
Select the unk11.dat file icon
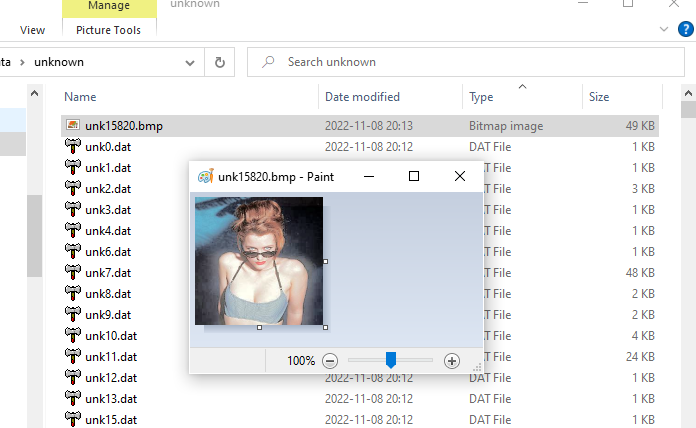(73, 357)
